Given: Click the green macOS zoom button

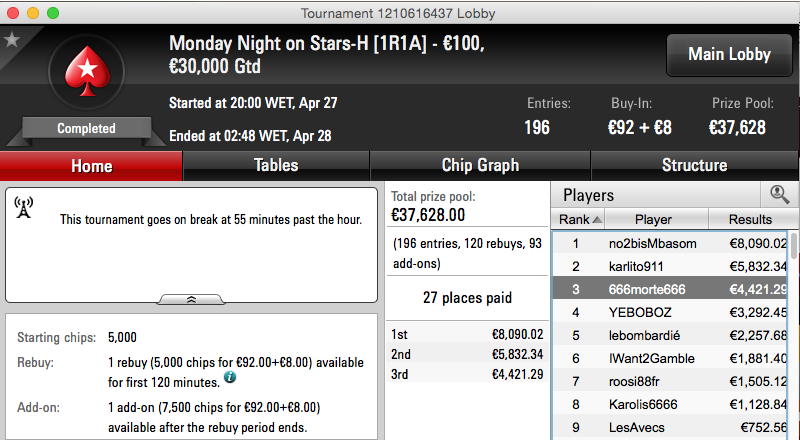Looking at the screenshot, I should [53, 13].
